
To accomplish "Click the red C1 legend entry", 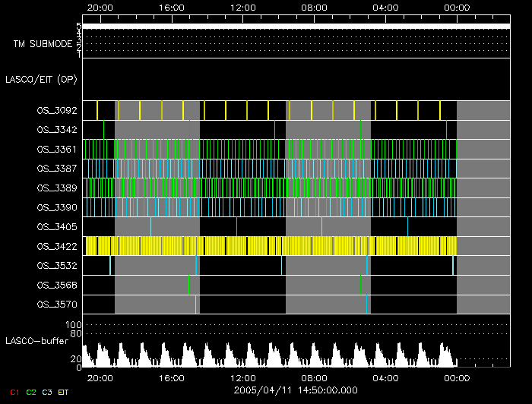I will (x=14, y=392).
